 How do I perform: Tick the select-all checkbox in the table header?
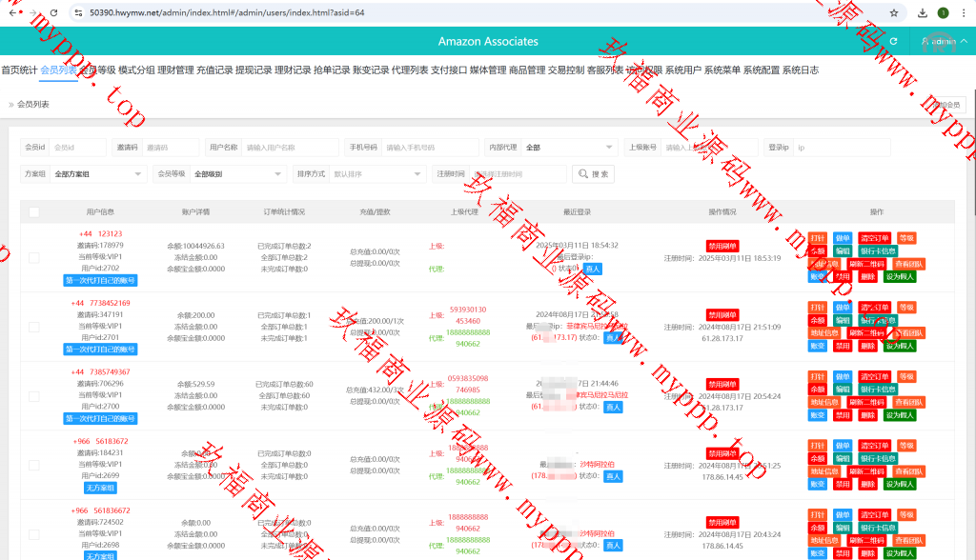click(x=34, y=212)
